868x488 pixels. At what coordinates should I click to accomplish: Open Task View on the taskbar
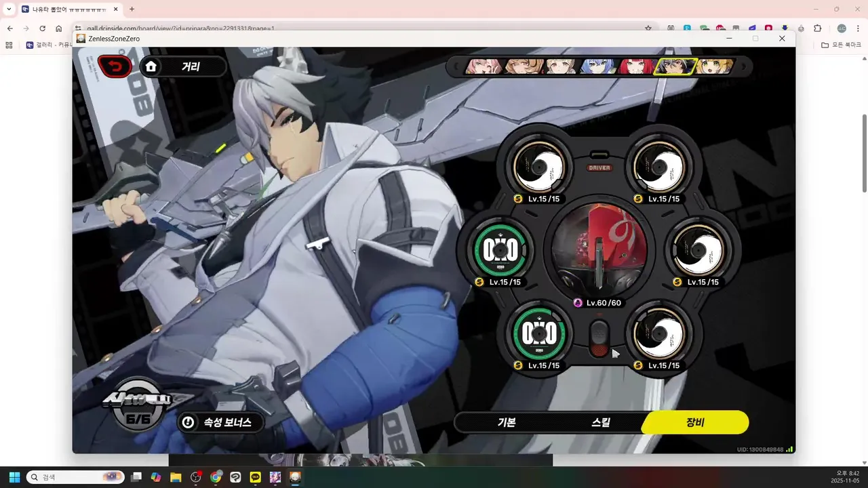136,477
